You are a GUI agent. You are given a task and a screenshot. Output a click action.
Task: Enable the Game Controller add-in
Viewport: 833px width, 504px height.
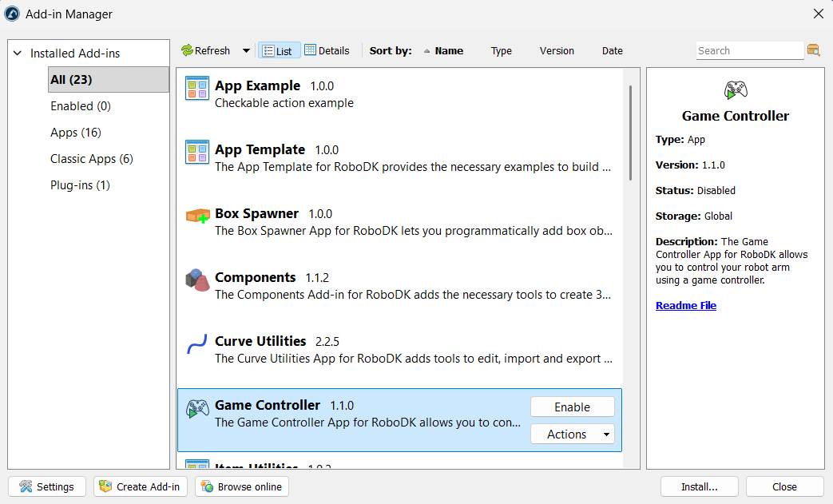click(x=572, y=407)
